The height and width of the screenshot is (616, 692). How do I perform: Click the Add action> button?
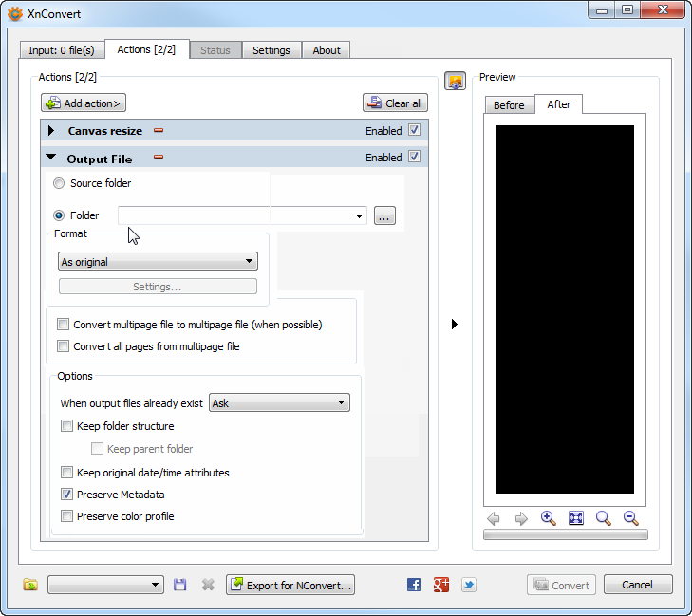(x=84, y=103)
